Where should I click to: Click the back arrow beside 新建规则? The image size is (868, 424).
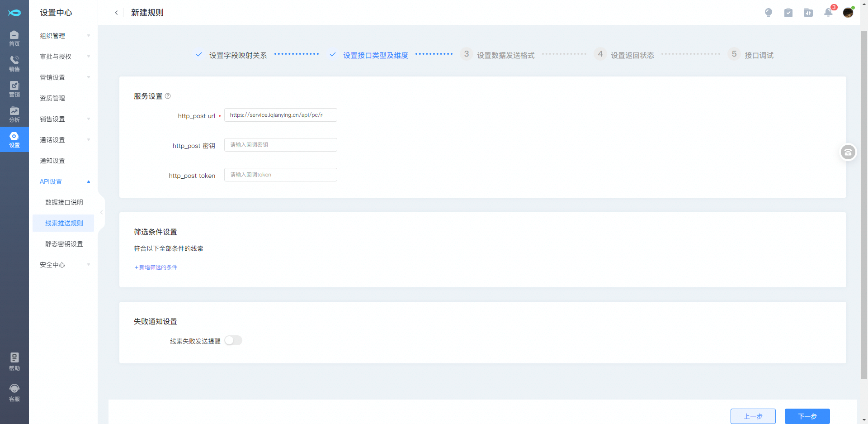116,13
